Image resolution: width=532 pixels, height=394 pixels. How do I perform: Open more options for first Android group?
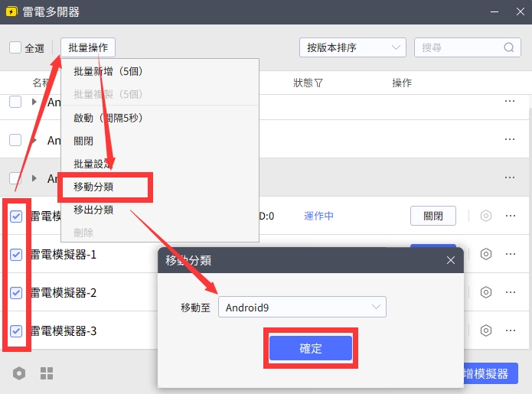coord(510,101)
